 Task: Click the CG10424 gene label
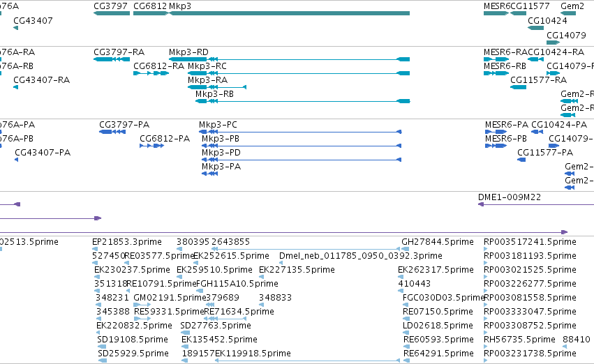pyautogui.click(x=547, y=20)
